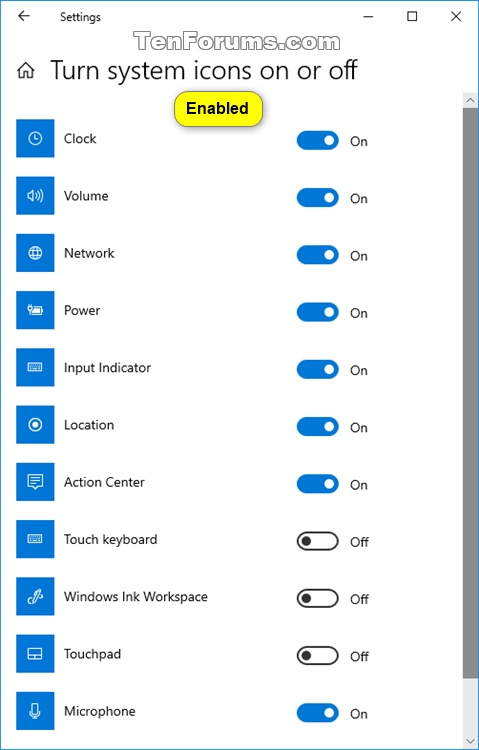479x750 pixels.
Task: Click the scrollbar up arrow
Action: (x=470, y=100)
